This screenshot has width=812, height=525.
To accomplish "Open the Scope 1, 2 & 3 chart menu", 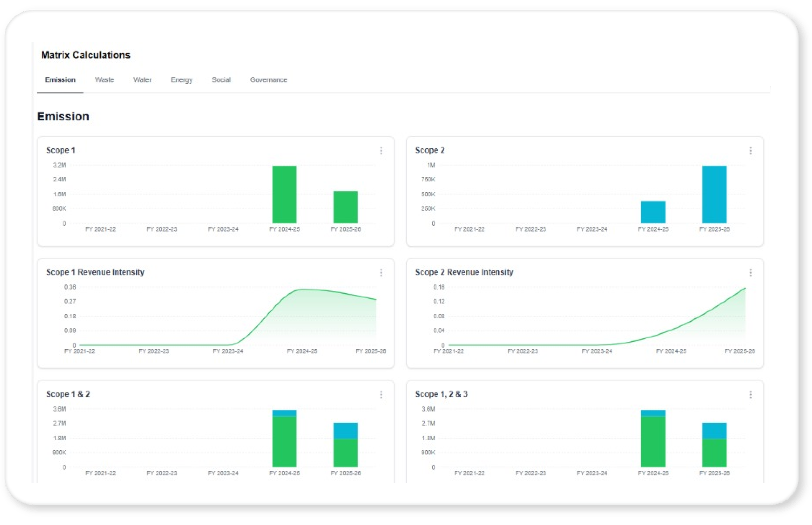I will pos(751,394).
